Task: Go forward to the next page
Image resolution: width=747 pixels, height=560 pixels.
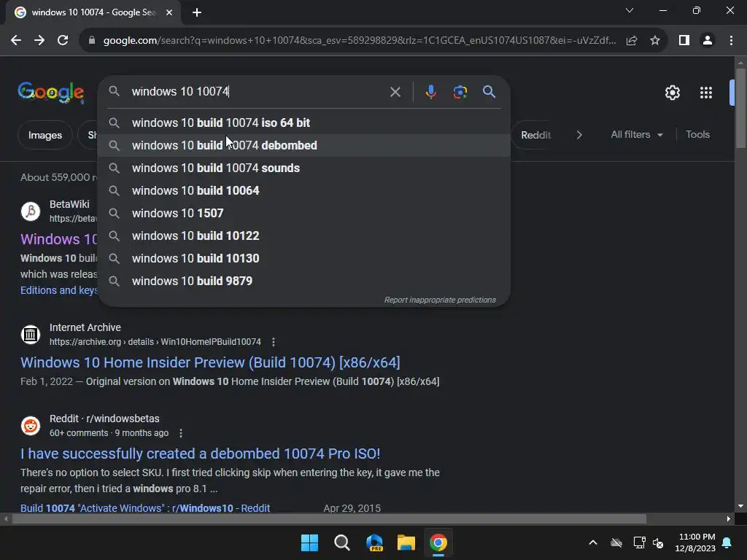Action: (39, 41)
